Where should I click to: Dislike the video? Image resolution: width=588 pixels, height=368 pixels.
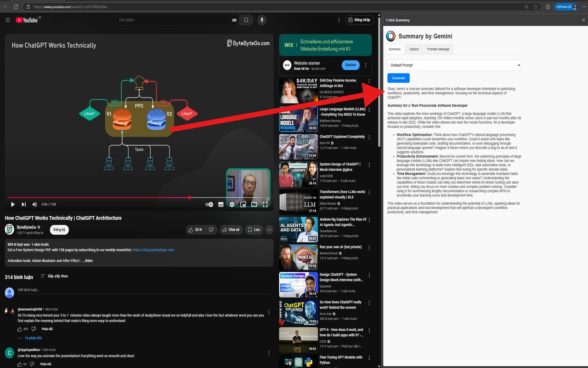[211, 230]
